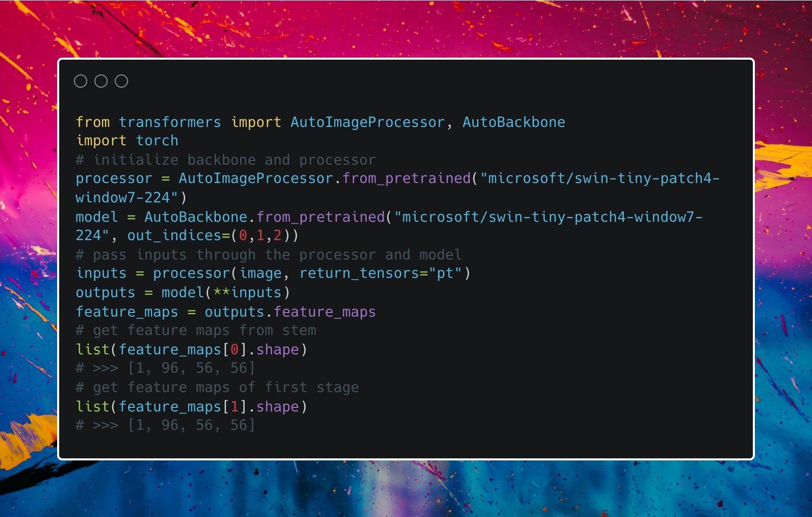
Task: Click 'transformers' in the first import line
Action: pyautogui.click(x=170, y=122)
